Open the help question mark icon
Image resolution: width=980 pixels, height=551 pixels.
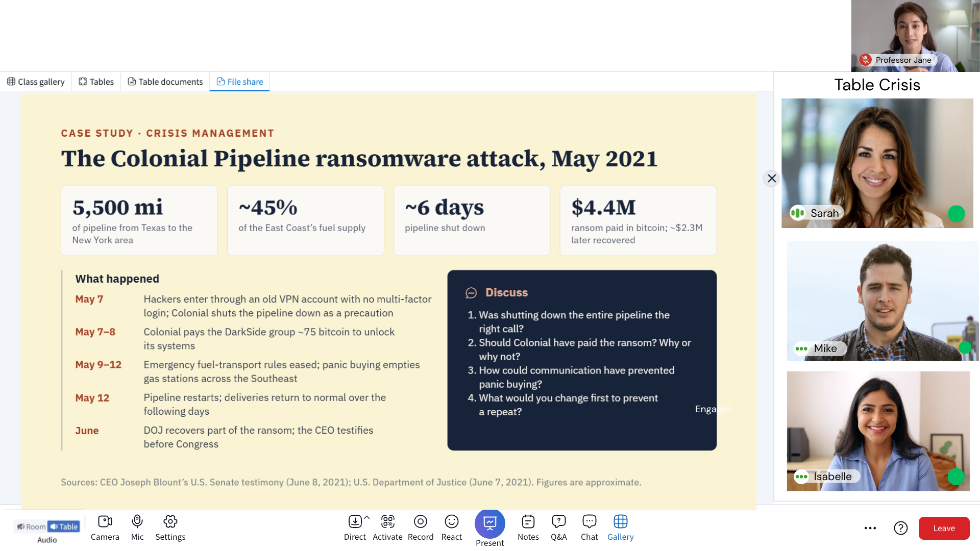point(901,528)
